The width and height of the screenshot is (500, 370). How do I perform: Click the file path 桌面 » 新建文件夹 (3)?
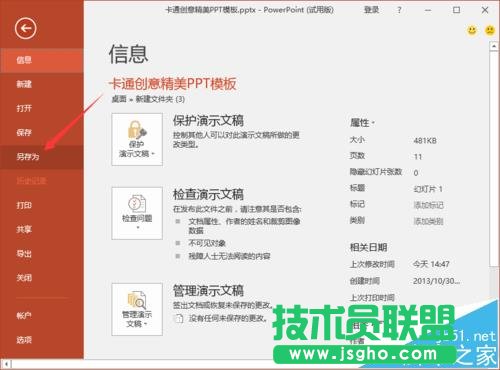(x=148, y=99)
